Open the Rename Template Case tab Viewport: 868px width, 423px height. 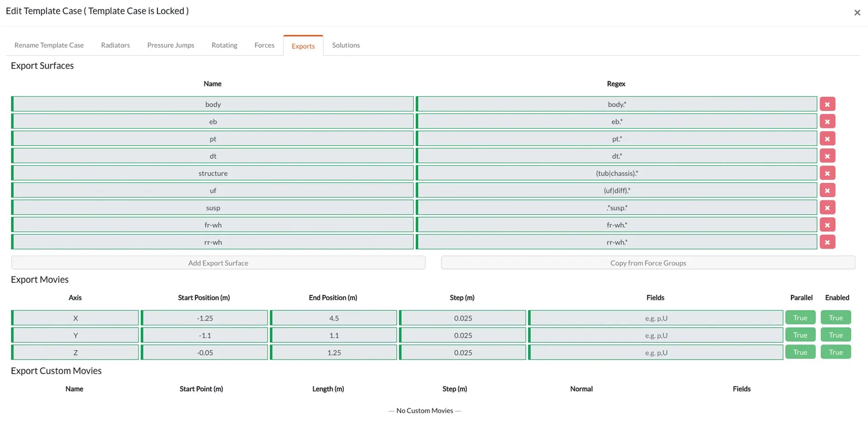pos(49,45)
